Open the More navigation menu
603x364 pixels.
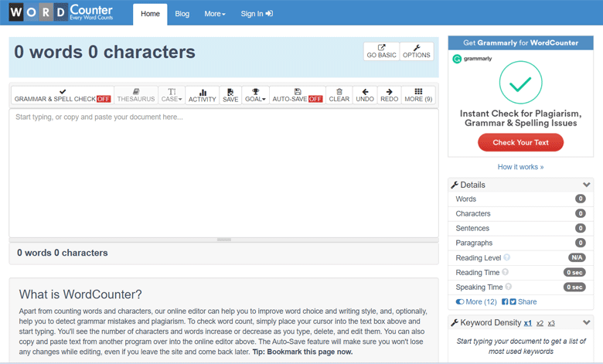pyautogui.click(x=215, y=14)
